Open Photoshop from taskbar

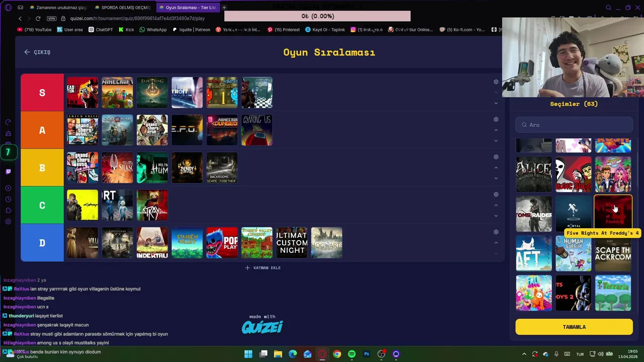(x=366, y=354)
